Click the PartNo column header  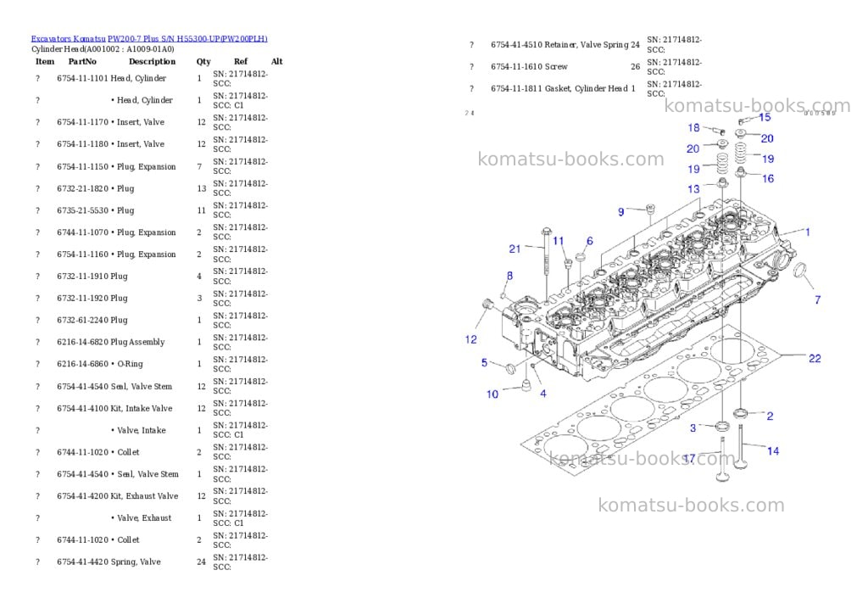[x=82, y=61]
